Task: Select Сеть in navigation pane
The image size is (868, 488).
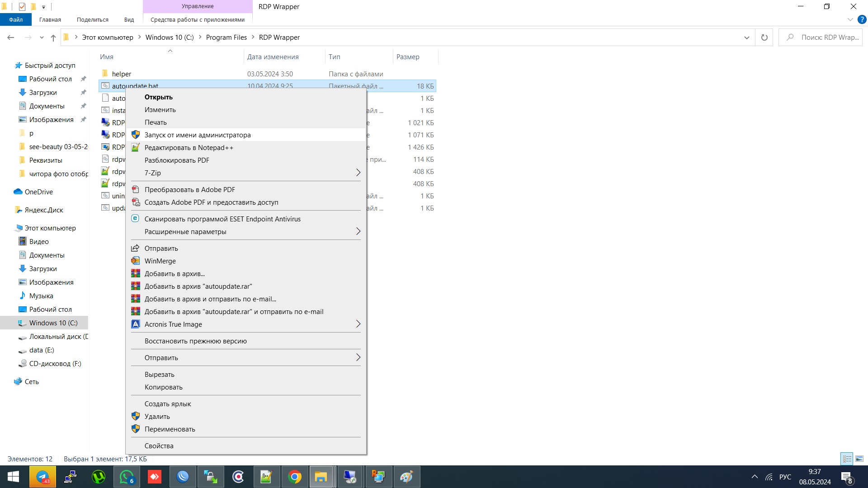Action: tap(32, 382)
